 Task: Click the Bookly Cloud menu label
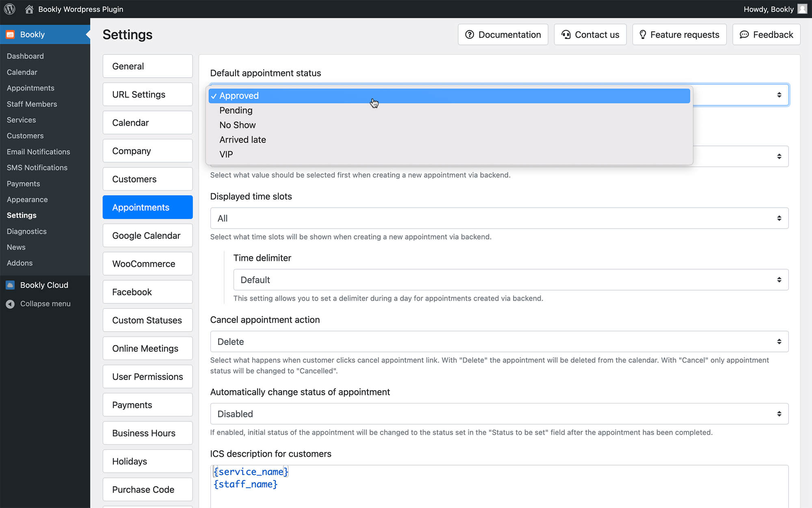pyautogui.click(x=44, y=285)
